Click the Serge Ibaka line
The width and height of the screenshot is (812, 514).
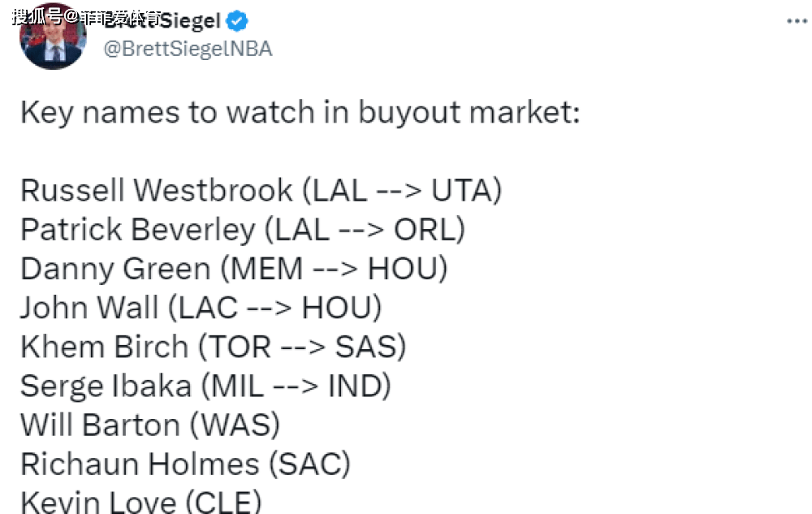(205, 387)
